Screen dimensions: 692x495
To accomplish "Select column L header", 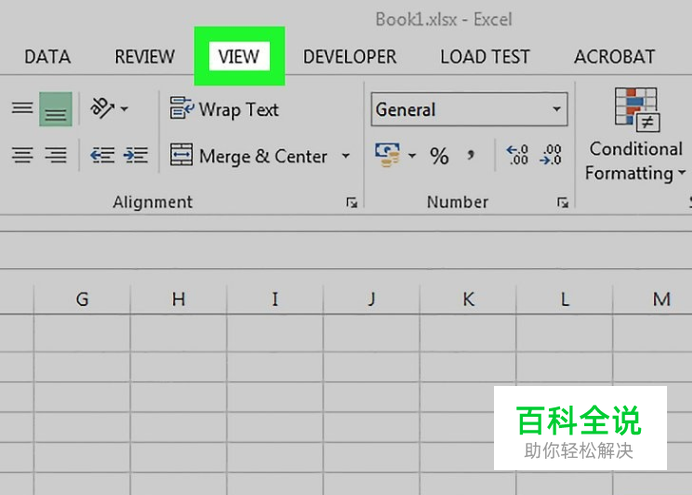I will point(564,299).
